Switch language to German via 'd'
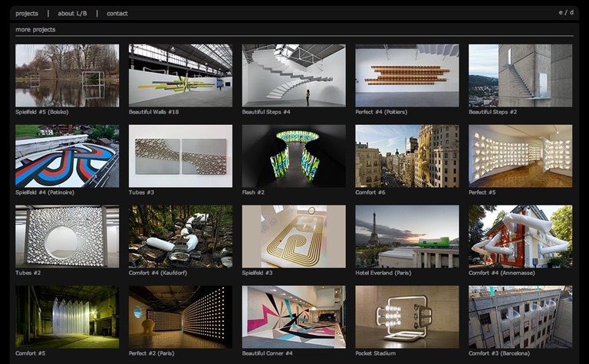Image resolution: width=589 pixels, height=364 pixels. (x=571, y=12)
